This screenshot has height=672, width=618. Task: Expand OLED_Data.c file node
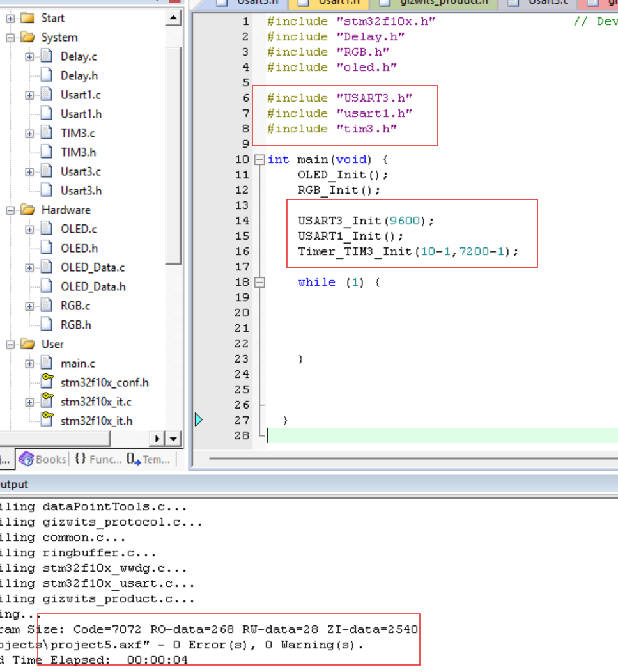click(x=29, y=268)
